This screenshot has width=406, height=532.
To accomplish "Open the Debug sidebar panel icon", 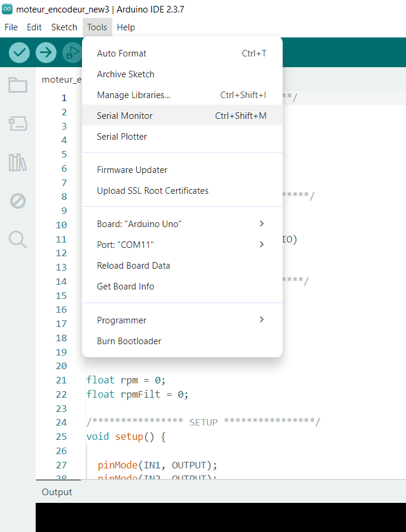I will tap(18, 201).
